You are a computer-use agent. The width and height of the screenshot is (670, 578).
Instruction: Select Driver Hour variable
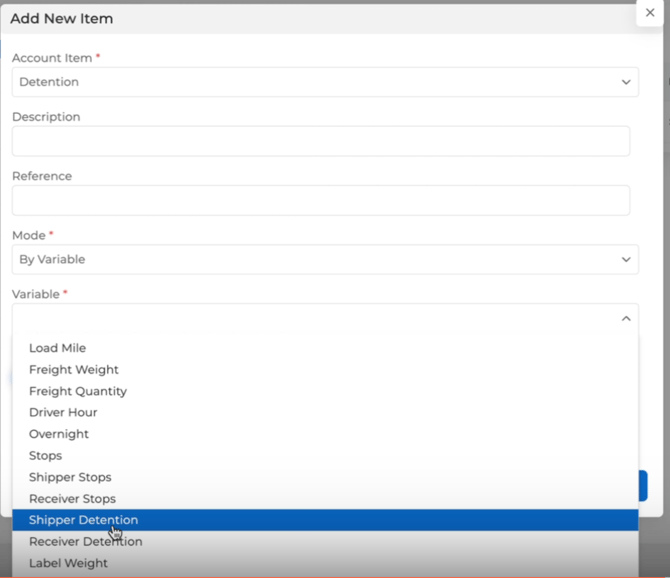point(63,412)
